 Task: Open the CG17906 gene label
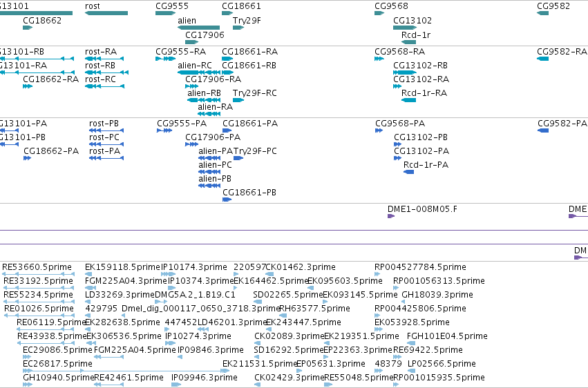pos(205,35)
